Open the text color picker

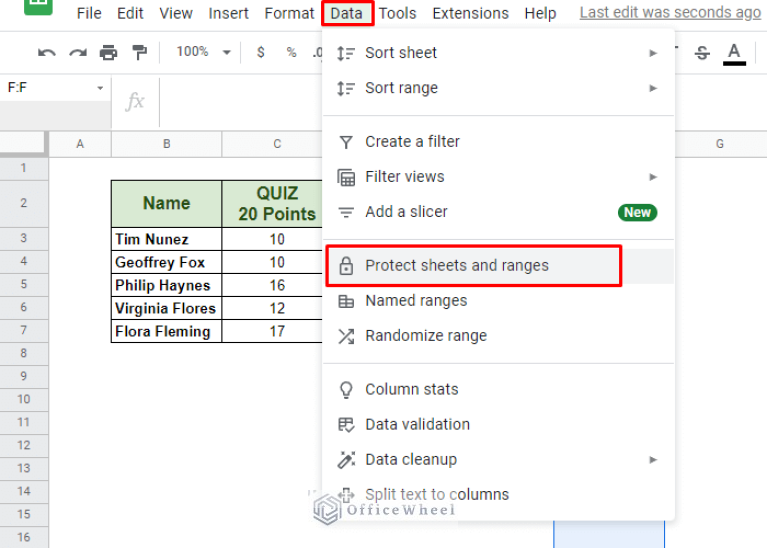tap(734, 53)
